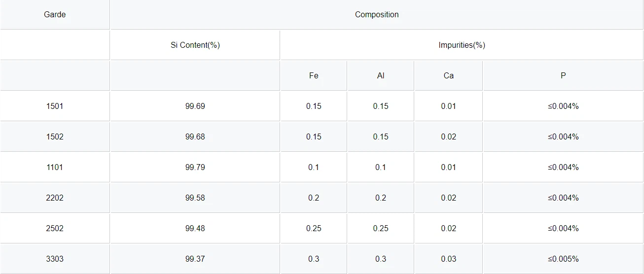Select the "Ca" column header
644x274 pixels.
coord(448,76)
